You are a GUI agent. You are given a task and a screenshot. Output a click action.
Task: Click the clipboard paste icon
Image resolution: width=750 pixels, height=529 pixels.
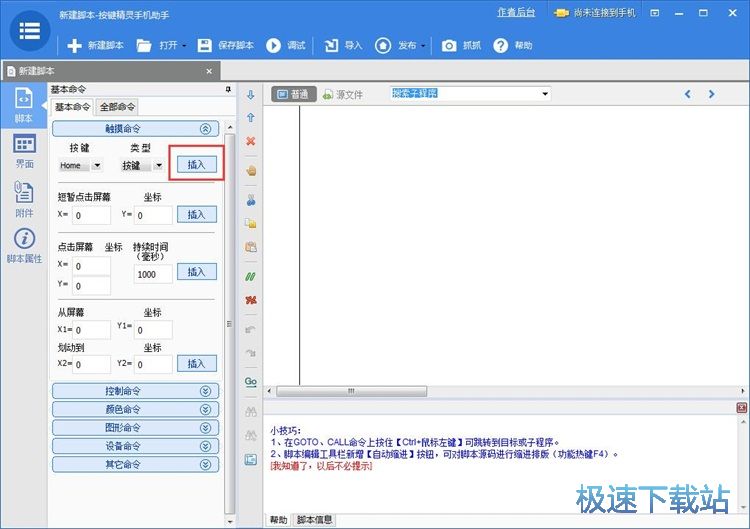(x=251, y=247)
